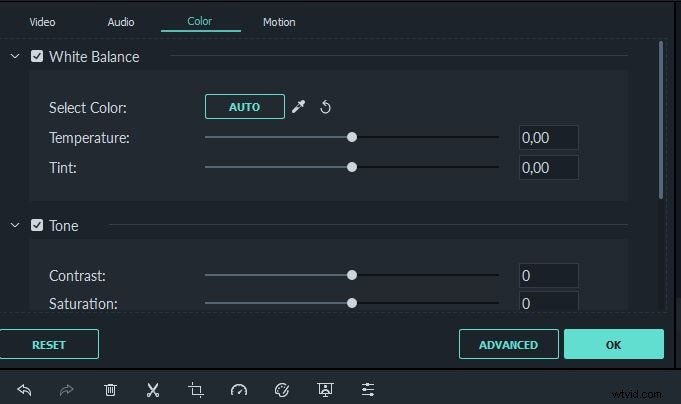Click the RESET button
This screenshot has height=404, width=681.
(49, 344)
